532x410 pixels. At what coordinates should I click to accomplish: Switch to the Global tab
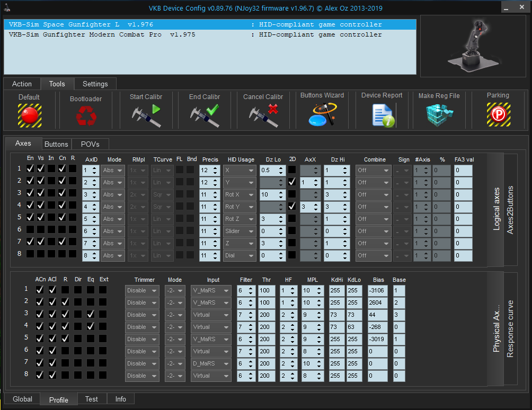click(x=22, y=399)
